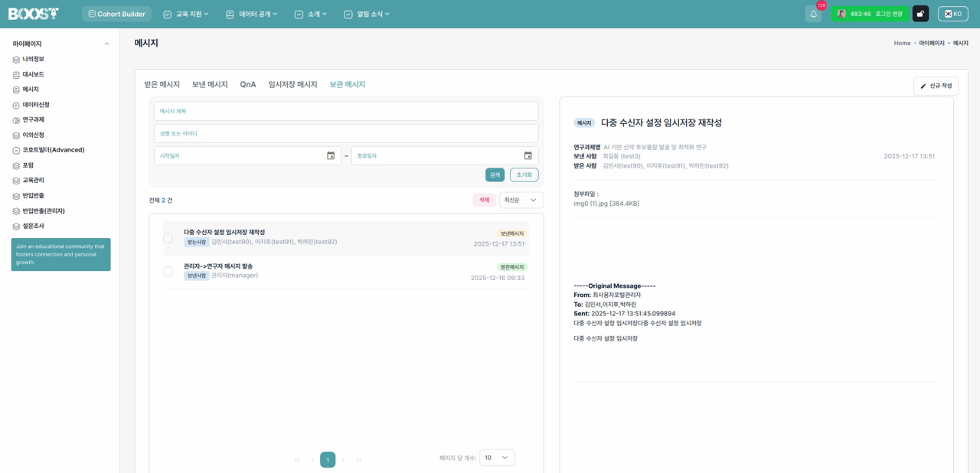This screenshot has width=980, height=473.
Task: Click research project name AI 기반 신약 후보물질
Action: point(655,147)
